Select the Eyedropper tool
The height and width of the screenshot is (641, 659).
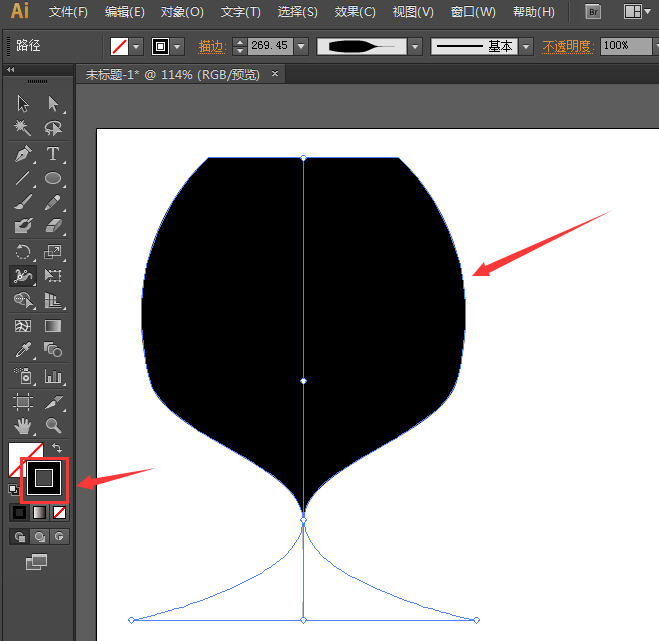23,351
